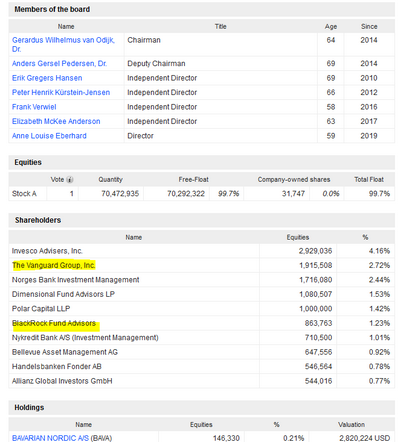Open Frank Verwiel profile link
This screenshot has height=442, width=399.
[x=34, y=107]
